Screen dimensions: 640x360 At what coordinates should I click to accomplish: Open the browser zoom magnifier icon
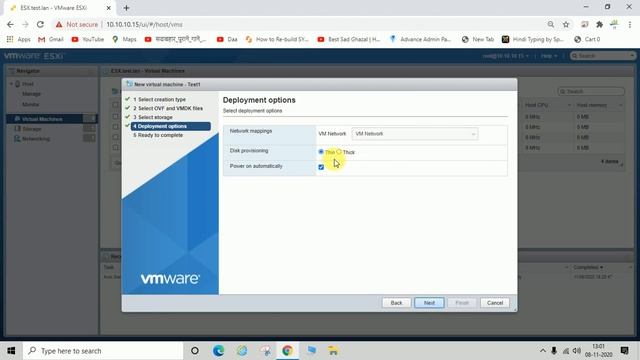pos(551,24)
